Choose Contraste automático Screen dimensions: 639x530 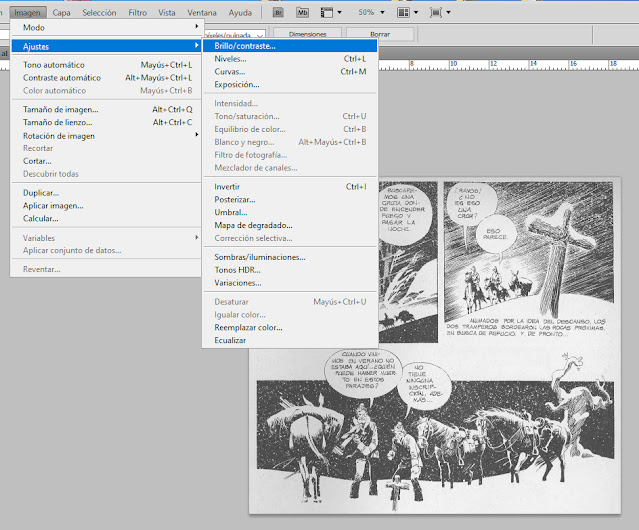tap(106, 78)
